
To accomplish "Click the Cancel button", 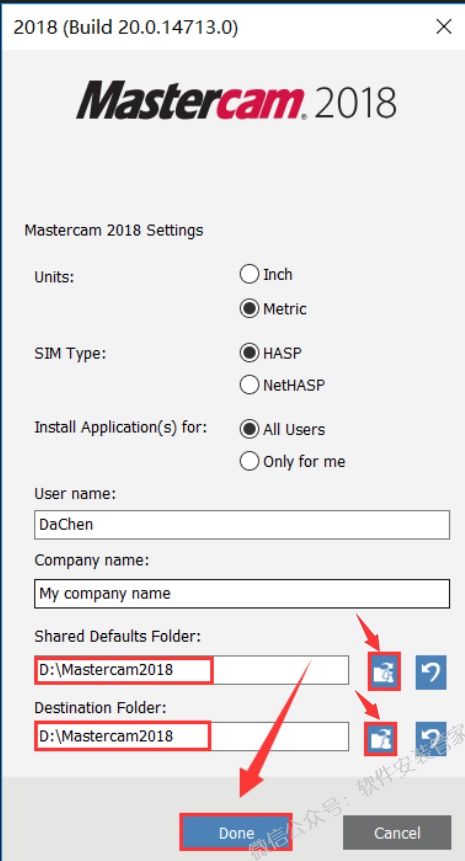I will coord(397,832).
